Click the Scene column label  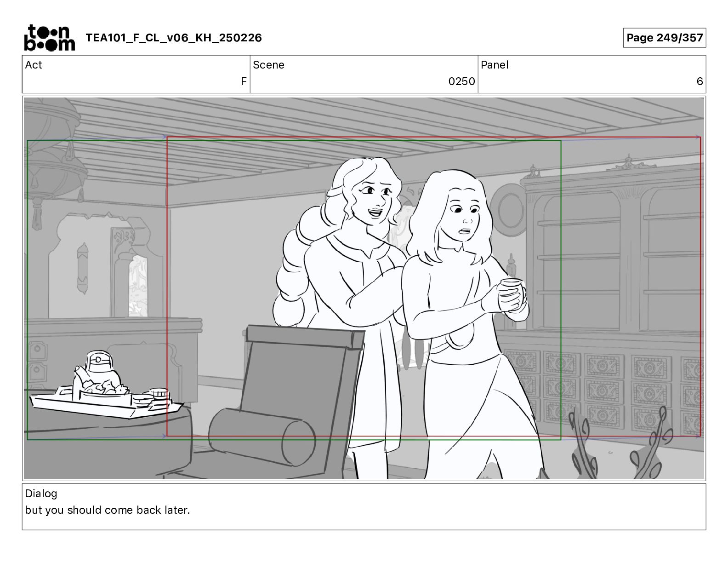(268, 65)
